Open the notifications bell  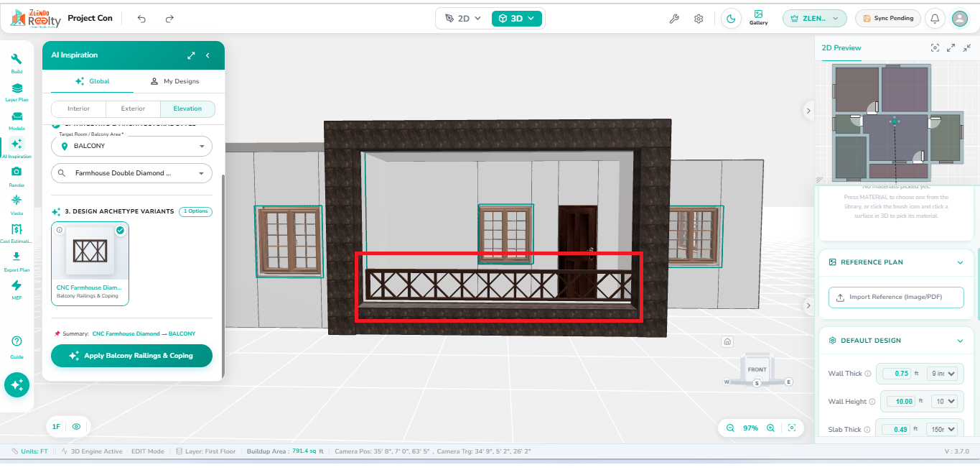[x=935, y=19]
